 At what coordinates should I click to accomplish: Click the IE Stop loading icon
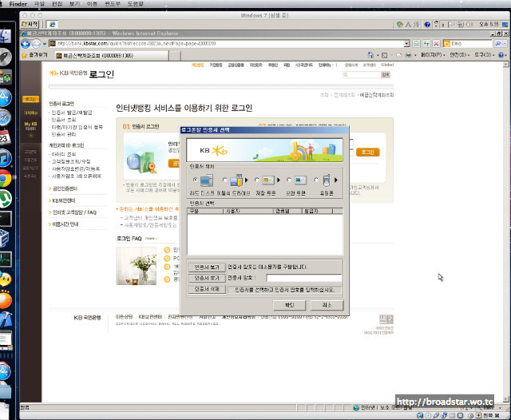click(437, 44)
